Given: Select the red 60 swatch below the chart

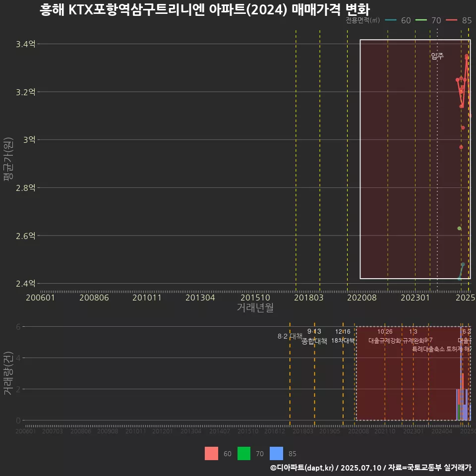Looking at the screenshot, I should click(211, 453).
